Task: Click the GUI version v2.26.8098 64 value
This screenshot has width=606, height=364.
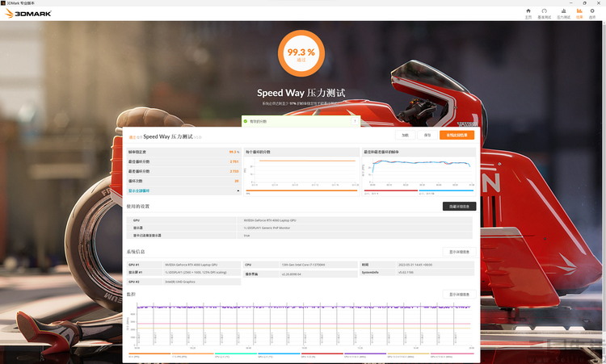Action: [x=292, y=274]
